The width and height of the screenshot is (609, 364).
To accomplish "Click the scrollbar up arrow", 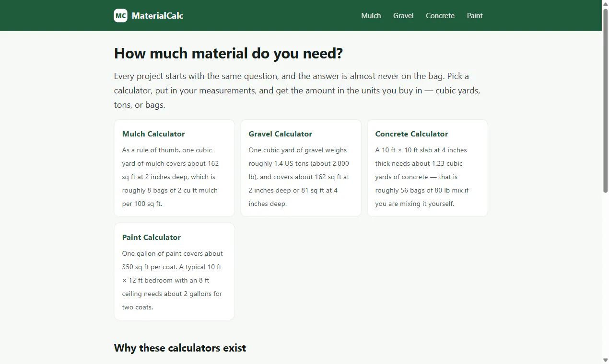I will pyautogui.click(x=605, y=3).
